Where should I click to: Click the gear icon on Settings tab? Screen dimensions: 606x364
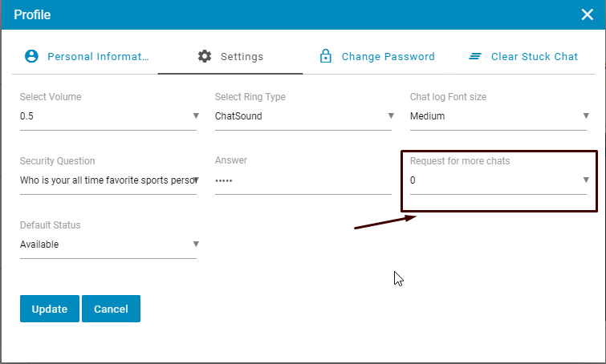click(x=205, y=56)
